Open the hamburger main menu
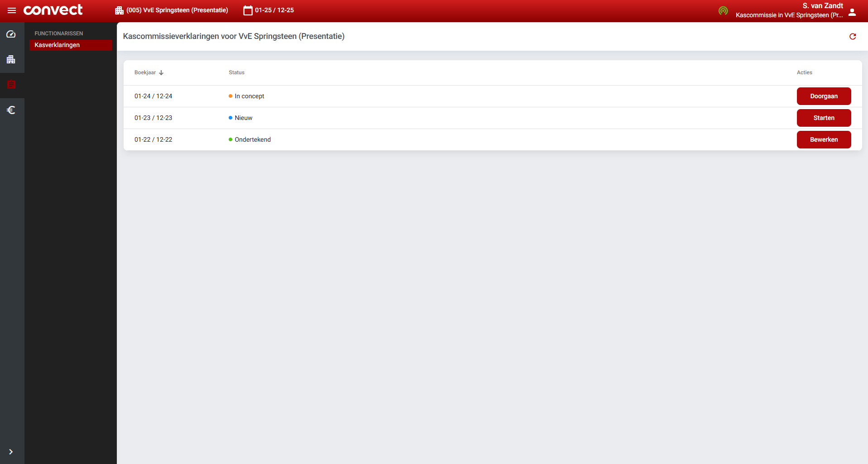Image resolution: width=868 pixels, height=464 pixels. 12,10
